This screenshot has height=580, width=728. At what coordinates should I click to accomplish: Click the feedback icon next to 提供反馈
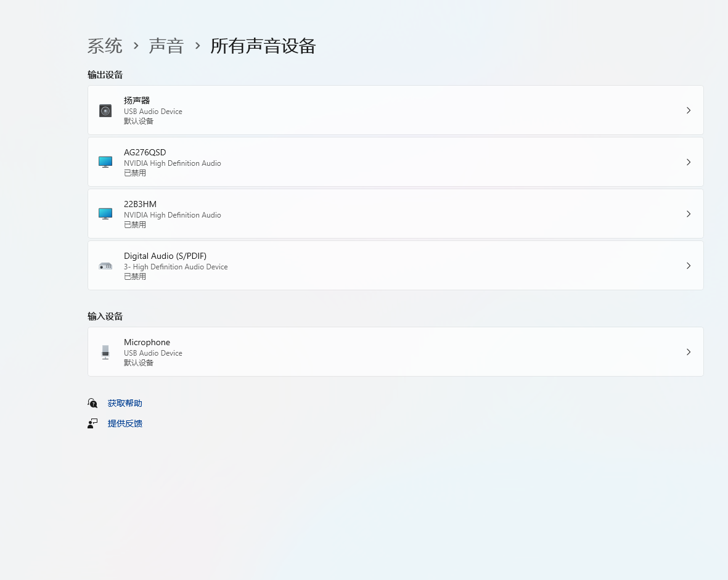tap(92, 423)
